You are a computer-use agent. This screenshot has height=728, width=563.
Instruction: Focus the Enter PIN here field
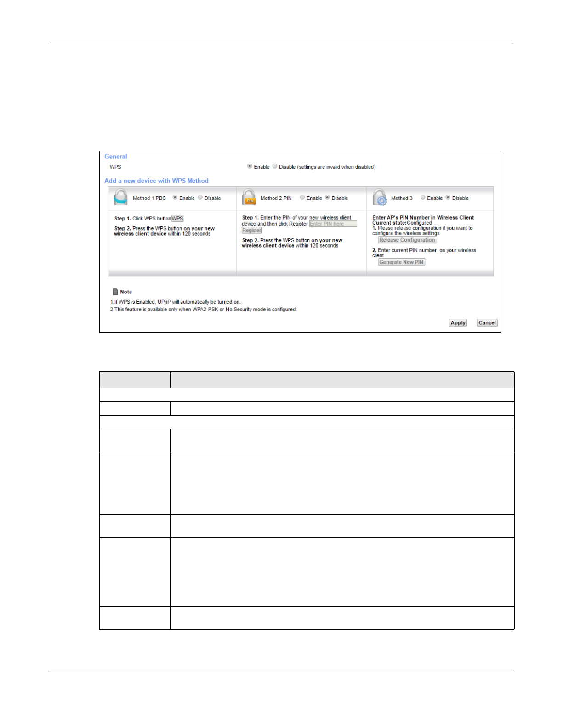[333, 224]
